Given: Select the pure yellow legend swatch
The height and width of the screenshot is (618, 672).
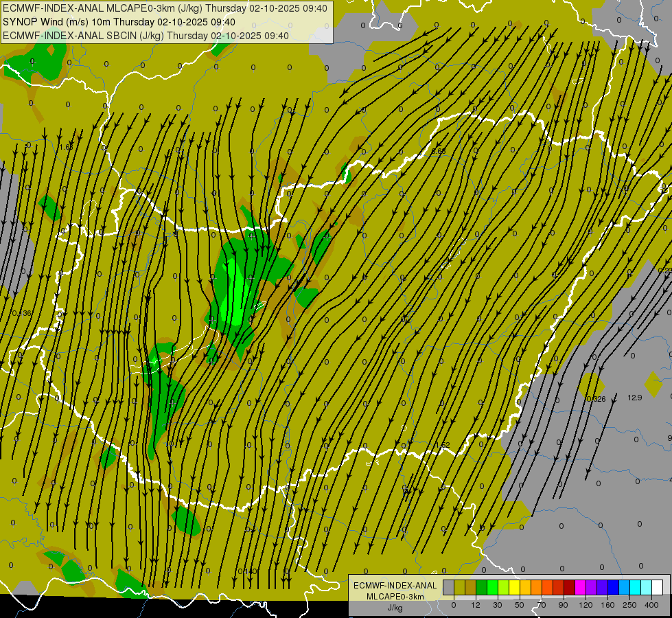Looking at the screenshot, I should tap(515, 587).
